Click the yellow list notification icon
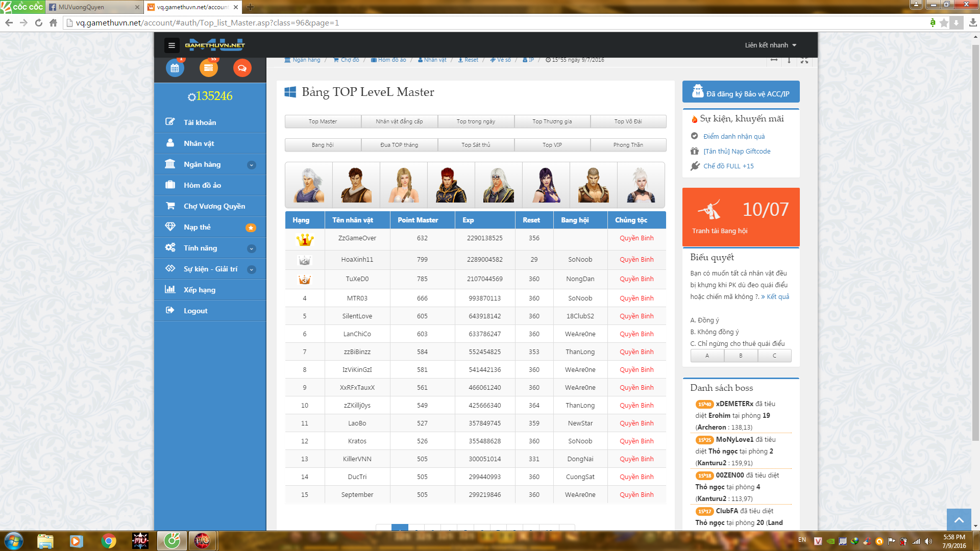 pos(208,68)
